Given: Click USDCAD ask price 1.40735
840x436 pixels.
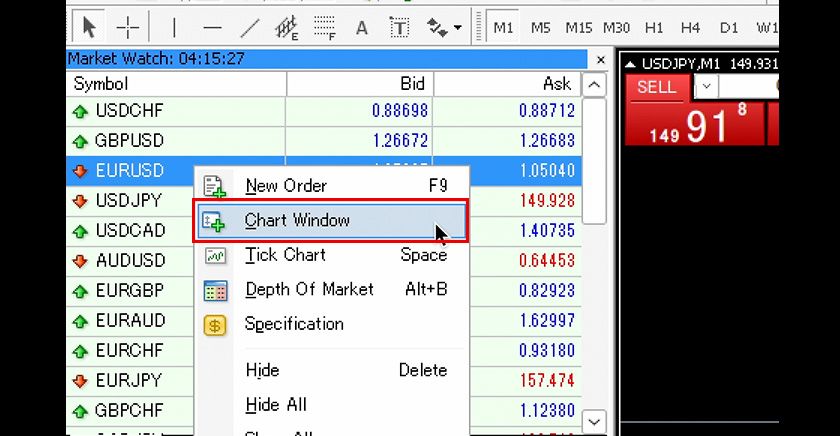Looking at the screenshot, I should click(x=546, y=231).
